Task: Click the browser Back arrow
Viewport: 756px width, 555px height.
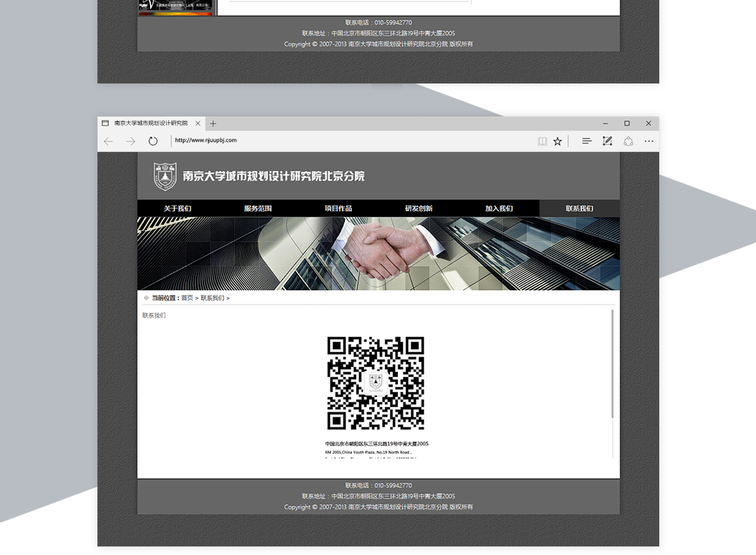Action: [x=109, y=141]
